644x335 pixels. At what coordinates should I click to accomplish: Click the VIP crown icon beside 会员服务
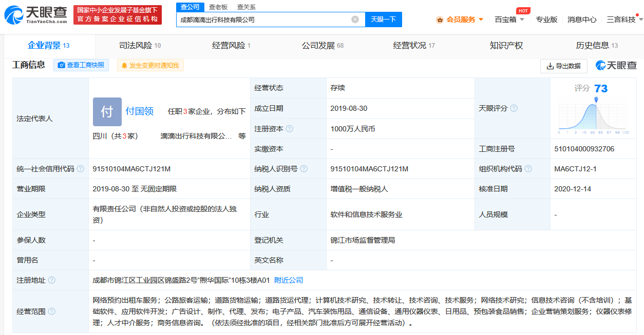pyautogui.click(x=440, y=19)
